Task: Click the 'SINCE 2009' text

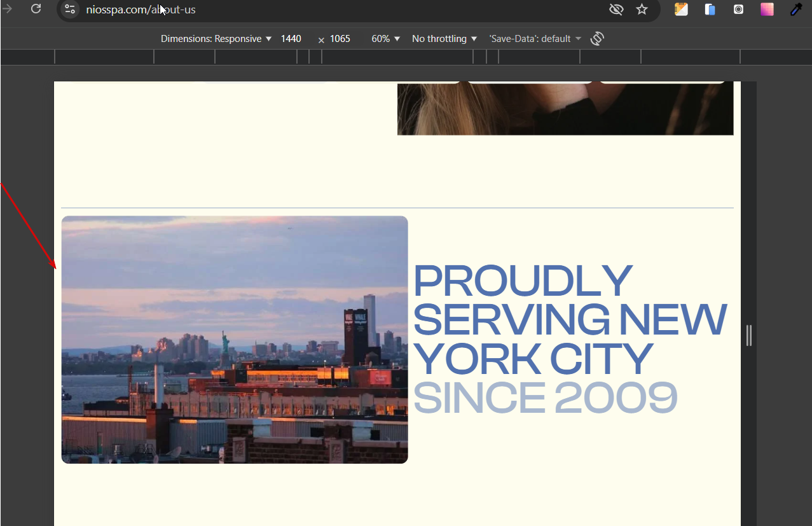Action: [546, 398]
